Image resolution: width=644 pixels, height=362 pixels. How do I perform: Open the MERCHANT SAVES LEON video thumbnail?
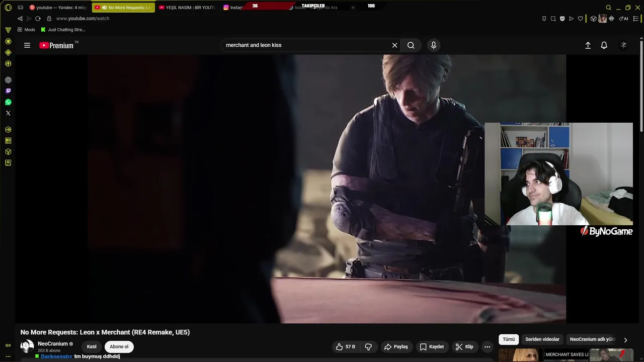(566, 355)
